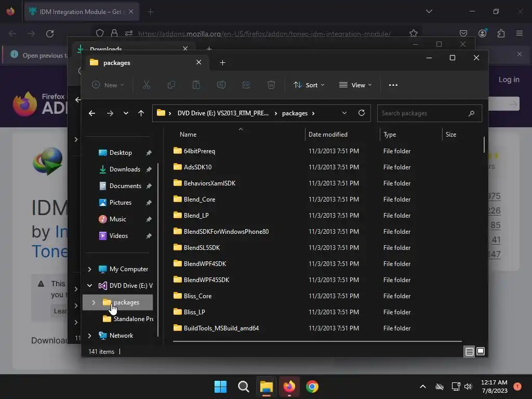Click Log in on Firefox Add-ons page
The image size is (532, 399).
tap(509, 79)
